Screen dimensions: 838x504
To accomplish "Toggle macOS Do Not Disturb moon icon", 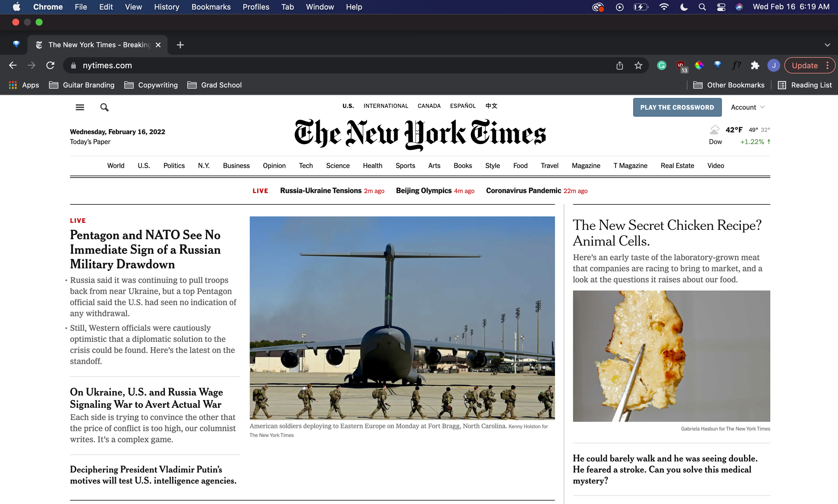I will [684, 7].
